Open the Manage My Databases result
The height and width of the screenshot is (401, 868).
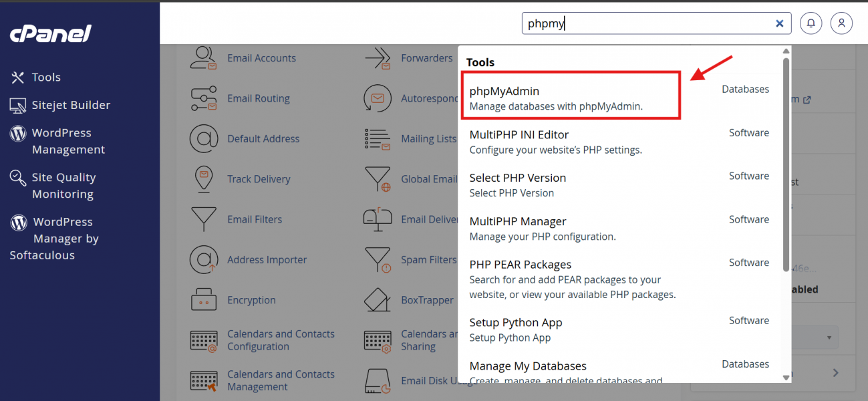point(619,372)
